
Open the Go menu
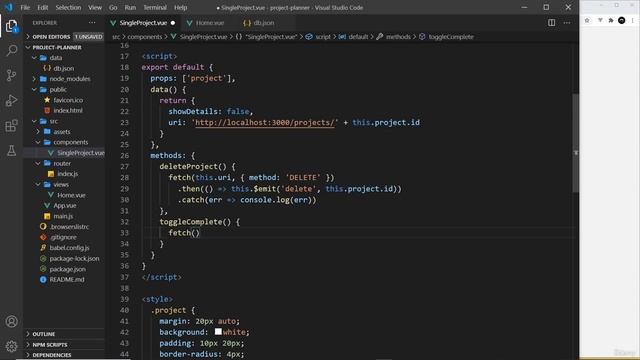coord(113,7)
